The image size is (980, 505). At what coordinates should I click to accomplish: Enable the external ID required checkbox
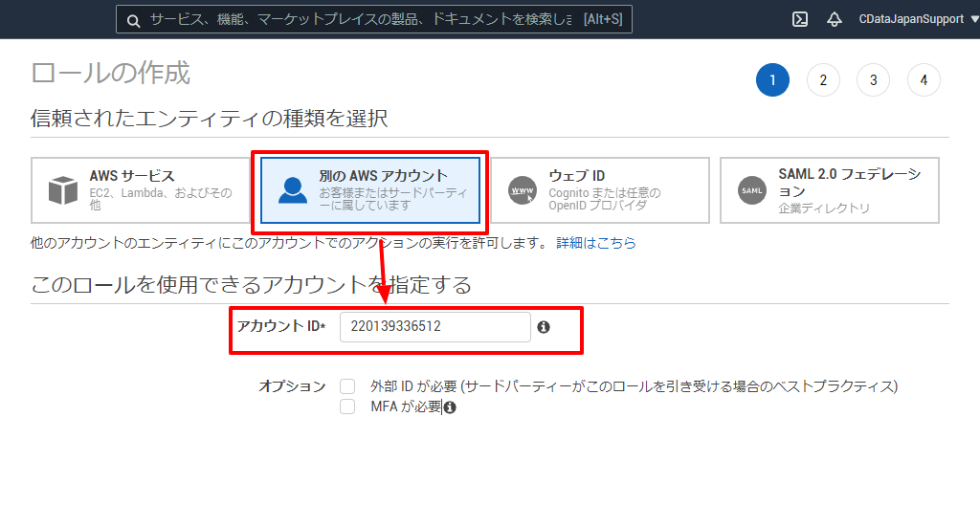tap(347, 386)
